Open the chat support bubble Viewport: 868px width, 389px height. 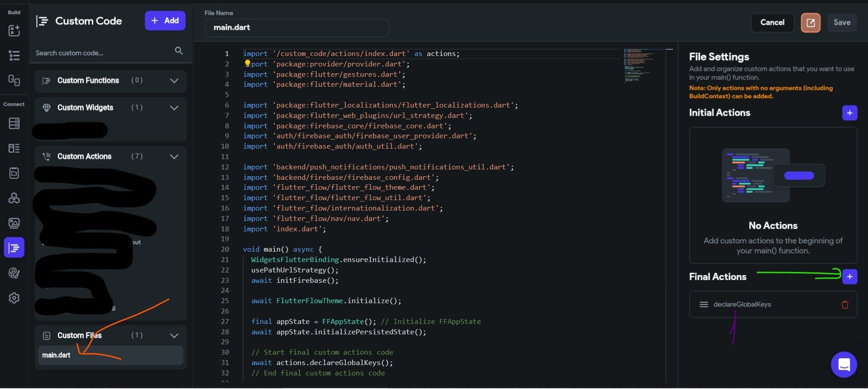pos(844,364)
